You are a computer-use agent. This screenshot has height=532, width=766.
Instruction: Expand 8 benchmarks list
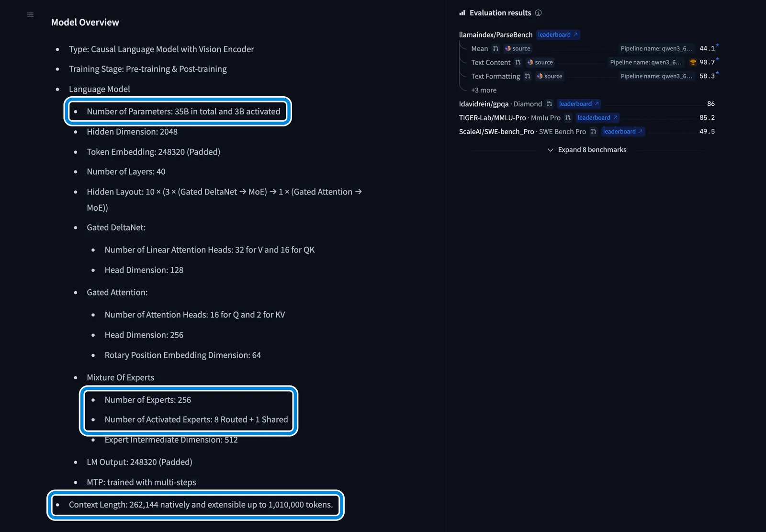[587, 150]
